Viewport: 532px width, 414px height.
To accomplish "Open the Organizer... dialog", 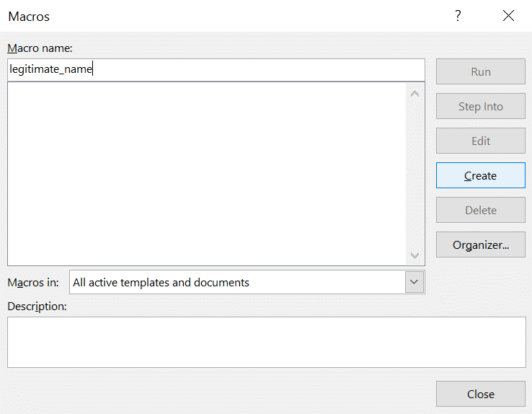I will tap(480, 245).
